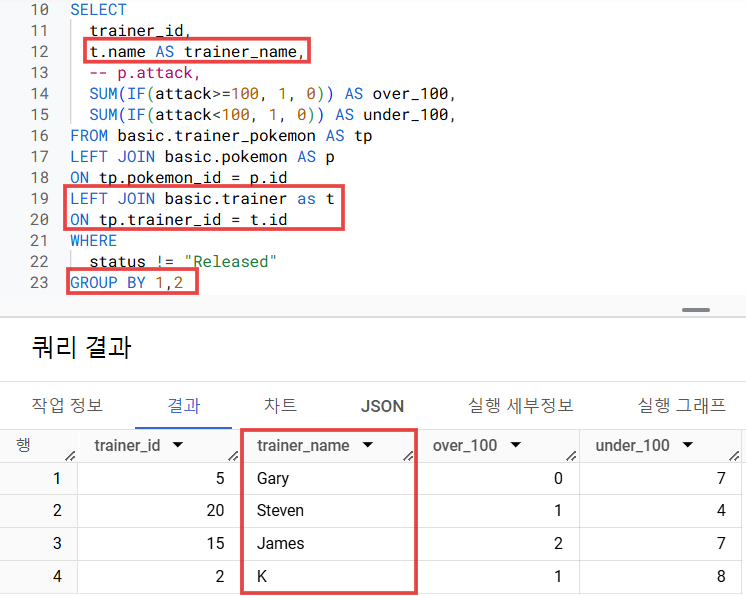Click trainer_id value 15
Screen dimensions: 746x596
coord(215,543)
